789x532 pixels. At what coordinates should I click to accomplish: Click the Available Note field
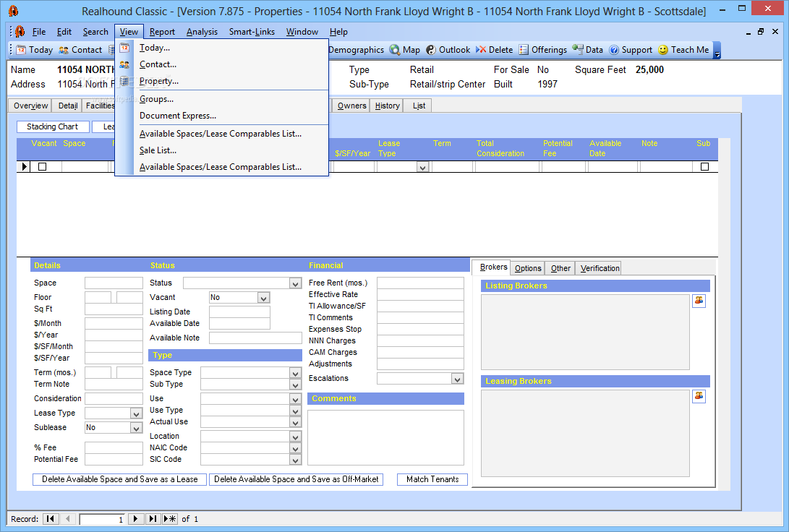point(255,338)
